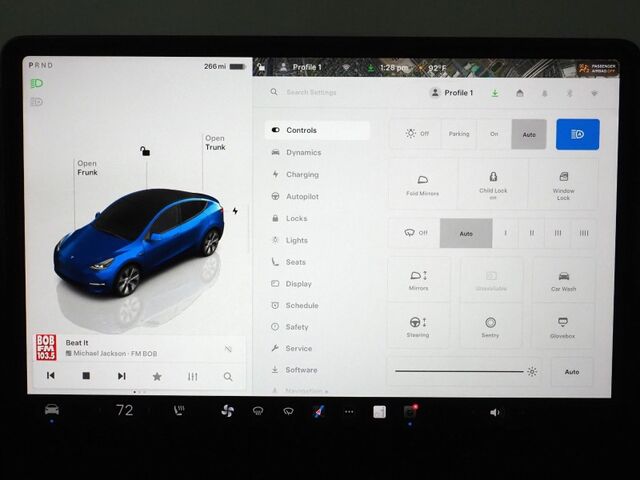This screenshot has width=640, height=480.
Task: Set headlights to Auto
Action: (529, 134)
